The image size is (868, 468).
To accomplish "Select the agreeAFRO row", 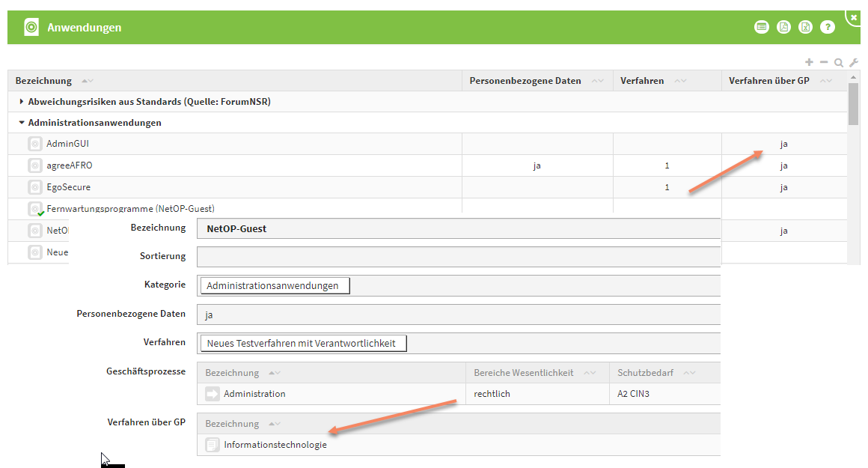I will [427, 165].
